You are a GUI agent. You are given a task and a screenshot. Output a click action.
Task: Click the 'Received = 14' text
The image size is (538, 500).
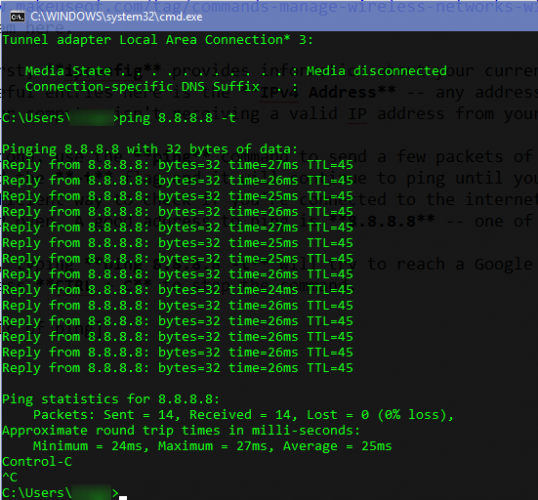(x=240, y=415)
